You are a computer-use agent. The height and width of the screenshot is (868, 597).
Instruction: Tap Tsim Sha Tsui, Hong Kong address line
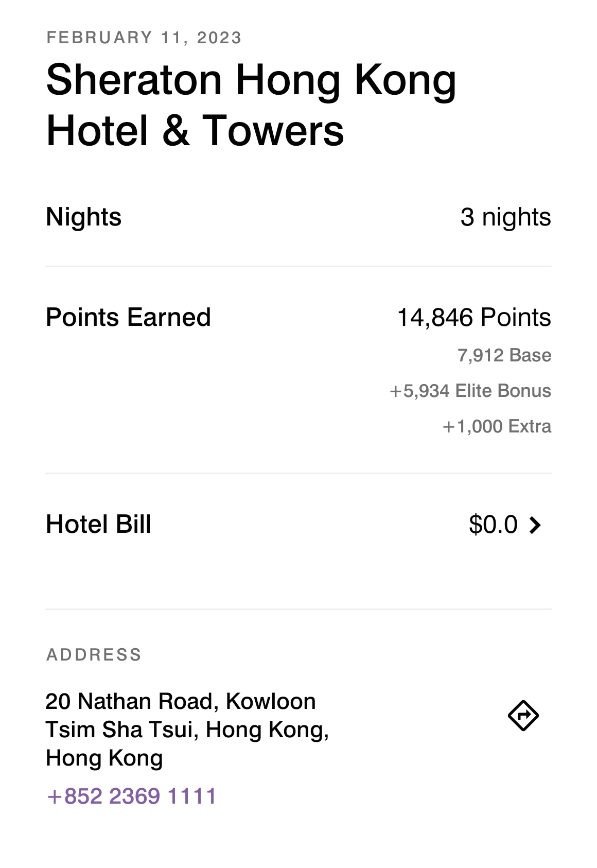(x=187, y=730)
